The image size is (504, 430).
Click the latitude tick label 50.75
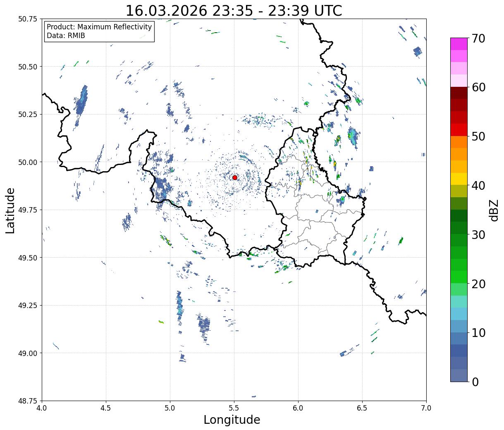27,19
